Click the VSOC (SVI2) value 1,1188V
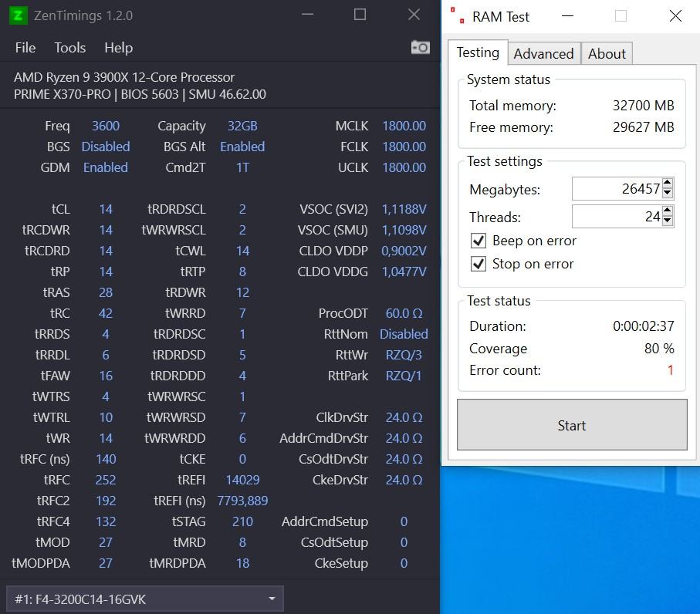Image resolution: width=700 pixels, height=614 pixels. coord(404,209)
